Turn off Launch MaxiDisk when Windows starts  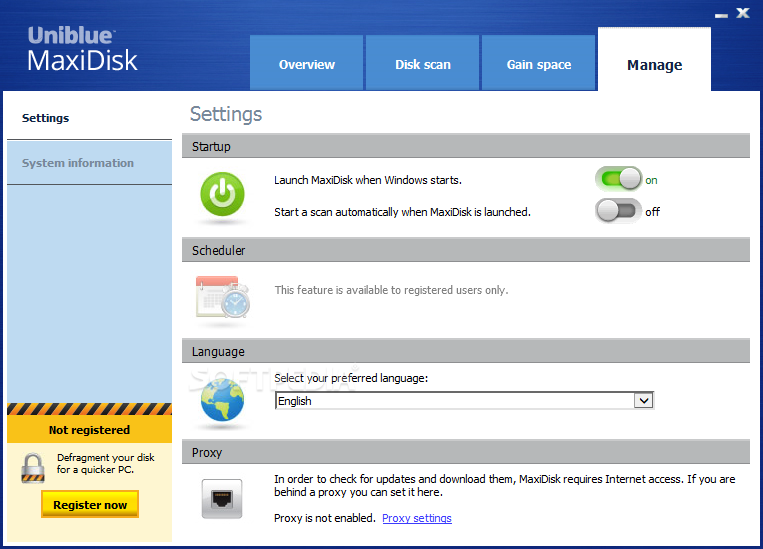click(618, 180)
